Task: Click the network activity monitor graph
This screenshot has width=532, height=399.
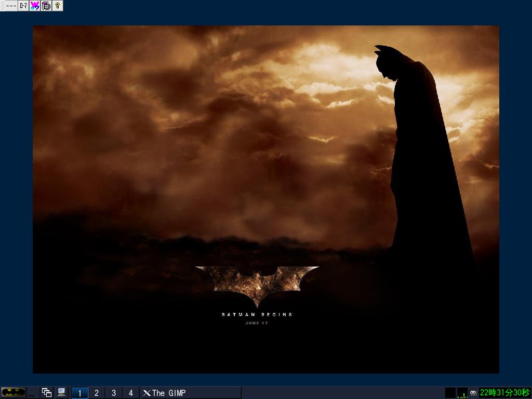Action: (462, 393)
